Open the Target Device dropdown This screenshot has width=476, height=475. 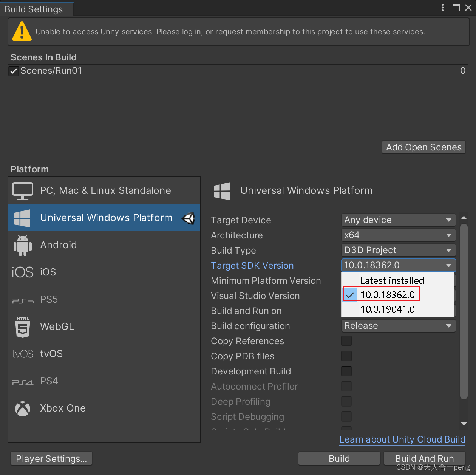coord(398,220)
